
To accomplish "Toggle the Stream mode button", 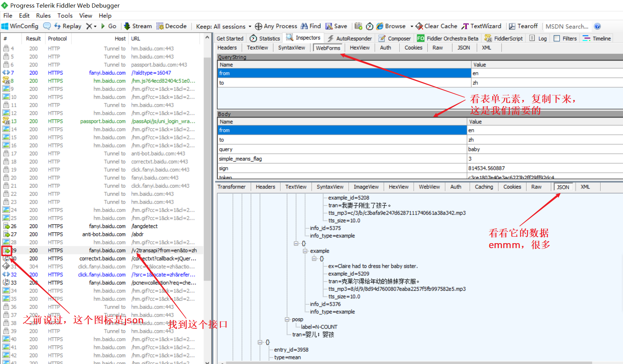I will click(x=138, y=26).
